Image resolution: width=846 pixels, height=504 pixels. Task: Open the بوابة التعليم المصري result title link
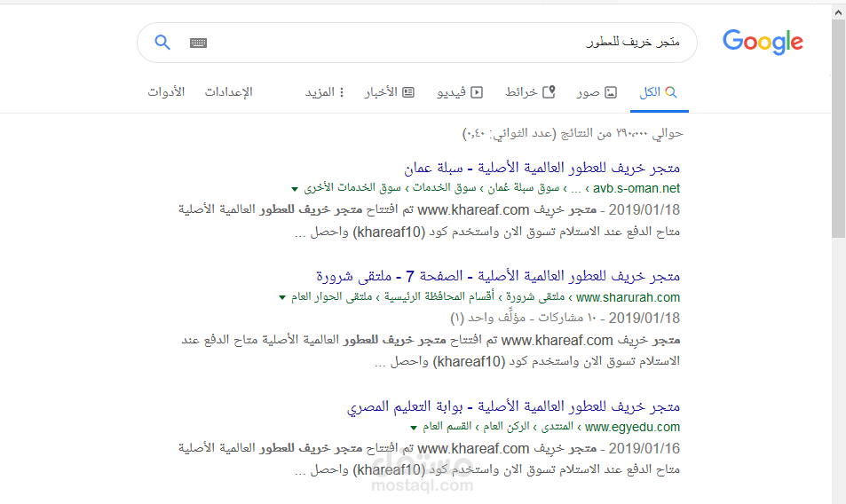(513, 406)
